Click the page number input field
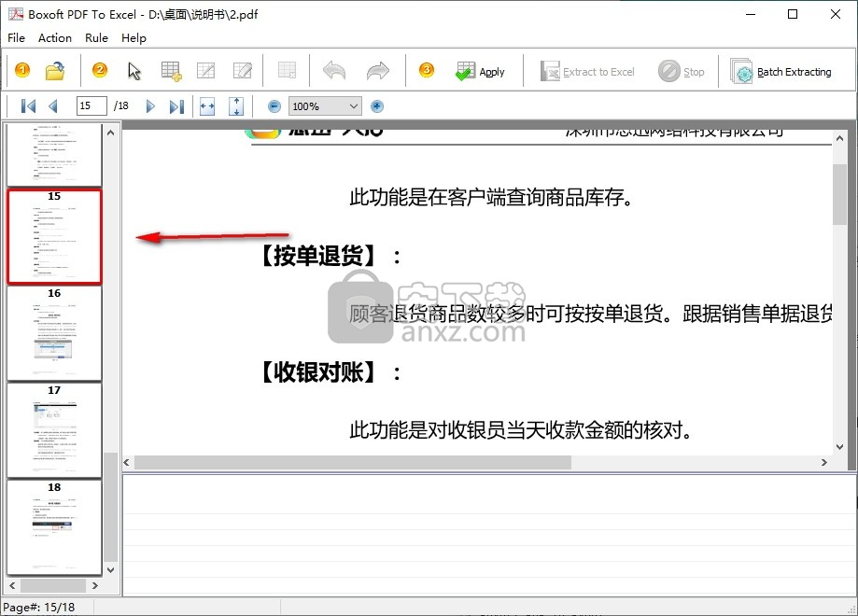Viewport: 858px width, 616px height. coord(91,106)
